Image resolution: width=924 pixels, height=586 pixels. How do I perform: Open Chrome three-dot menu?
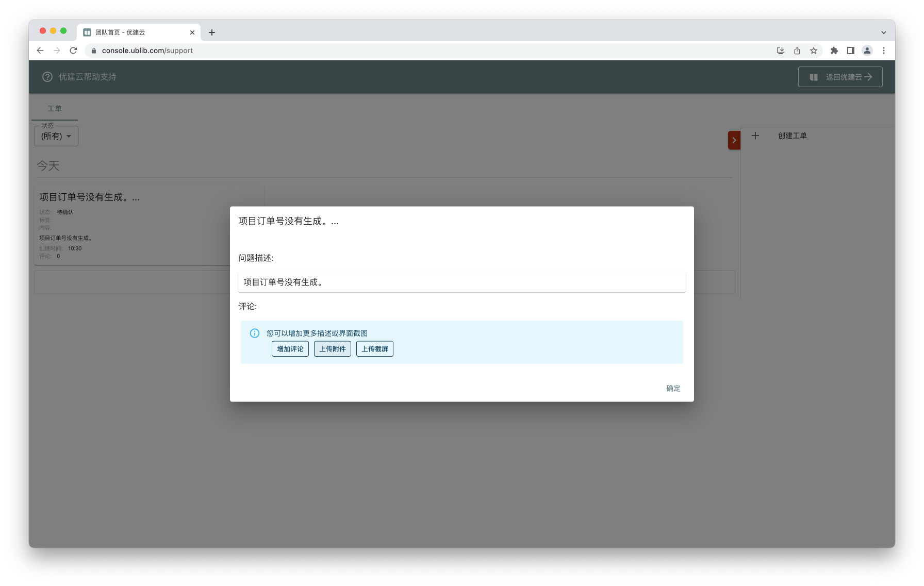(884, 51)
